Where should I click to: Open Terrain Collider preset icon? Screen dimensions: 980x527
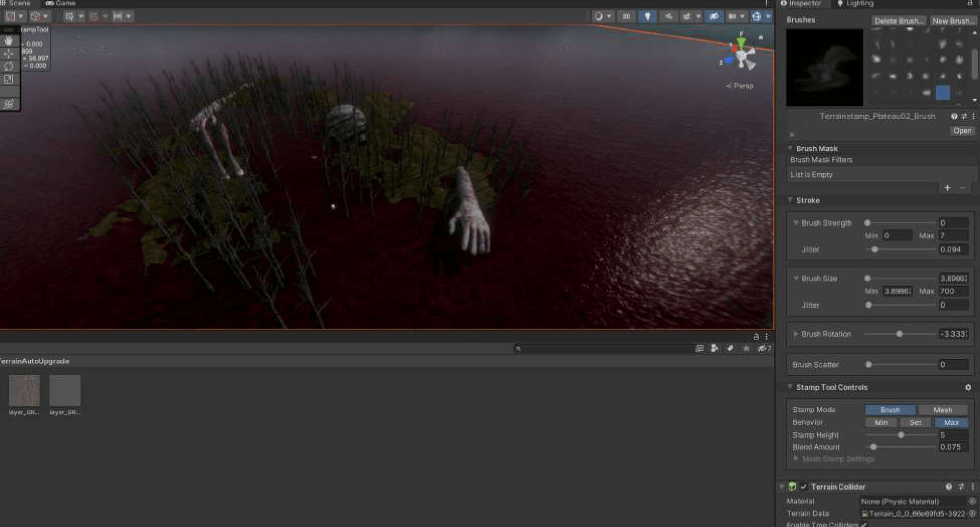coord(961,487)
